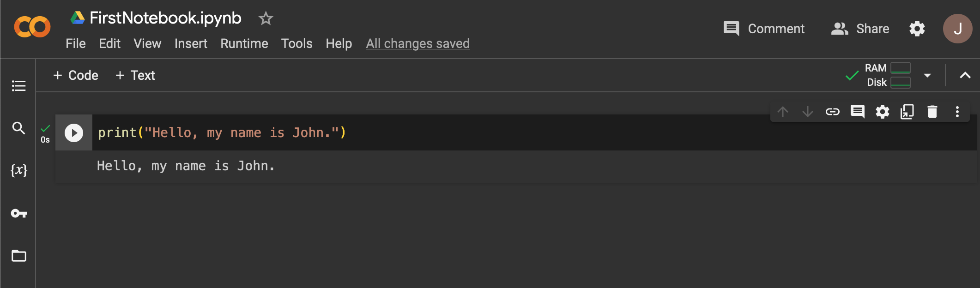Click inside the print code editor

click(x=534, y=132)
